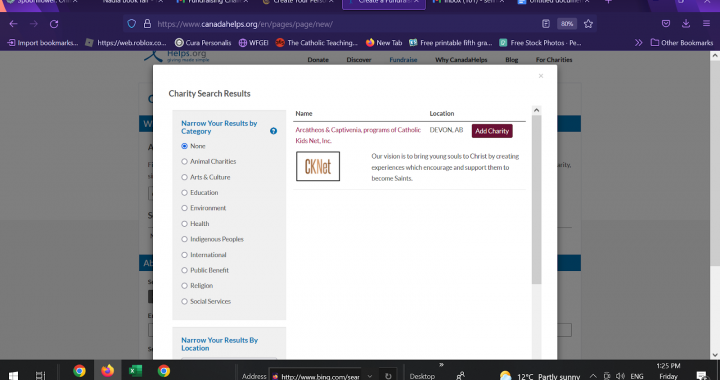The image size is (720, 380).
Task: Select the None category radio button
Action: [185, 146]
